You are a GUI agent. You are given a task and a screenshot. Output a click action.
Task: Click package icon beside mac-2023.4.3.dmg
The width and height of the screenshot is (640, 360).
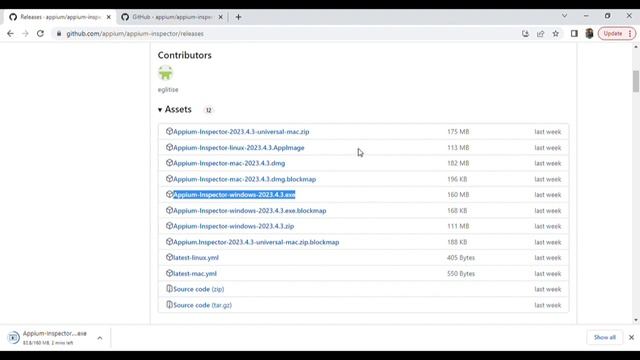[169, 163]
